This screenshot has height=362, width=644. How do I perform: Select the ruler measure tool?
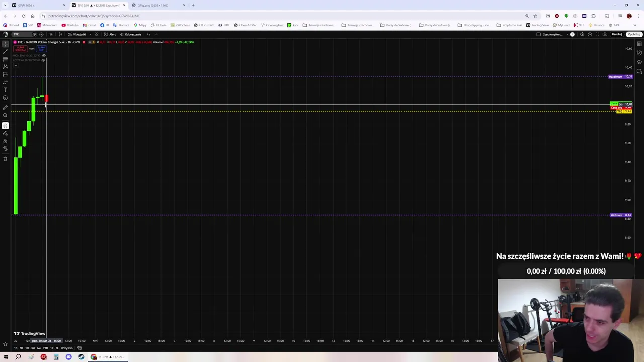tap(5, 108)
